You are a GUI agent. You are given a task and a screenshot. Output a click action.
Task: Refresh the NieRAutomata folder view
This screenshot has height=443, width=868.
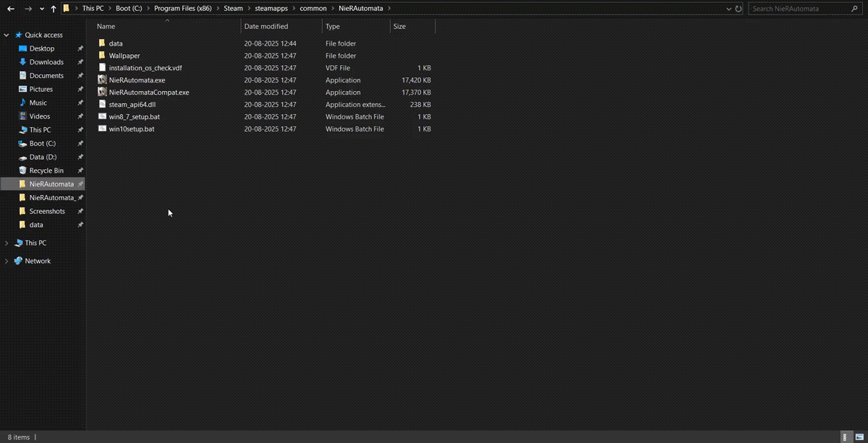point(739,9)
